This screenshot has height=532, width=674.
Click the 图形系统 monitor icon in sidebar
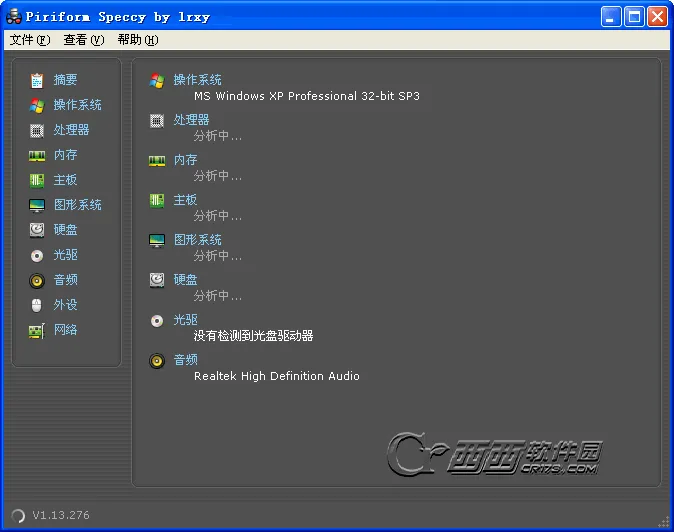(x=37, y=205)
